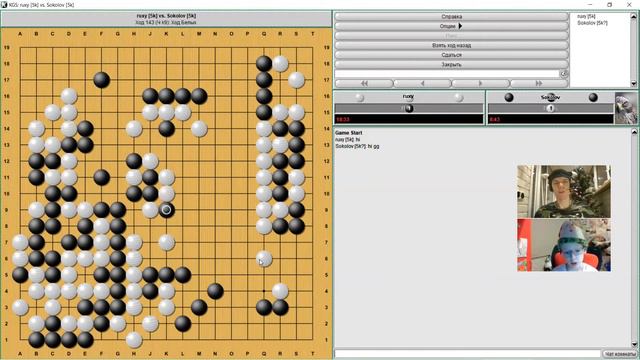640x360 pixels.
Task: Open the Справка help button
Action: pyautogui.click(x=451, y=17)
